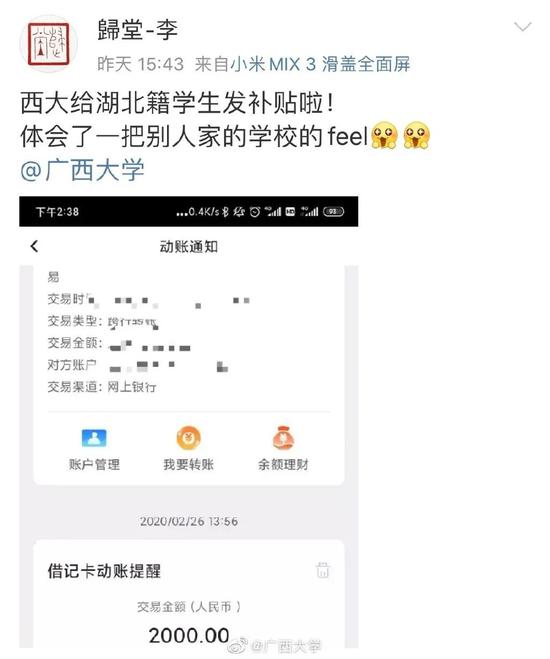Click the 2020/02/26 13:56 timestamp
This screenshot has width=550, height=659.
point(189,522)
